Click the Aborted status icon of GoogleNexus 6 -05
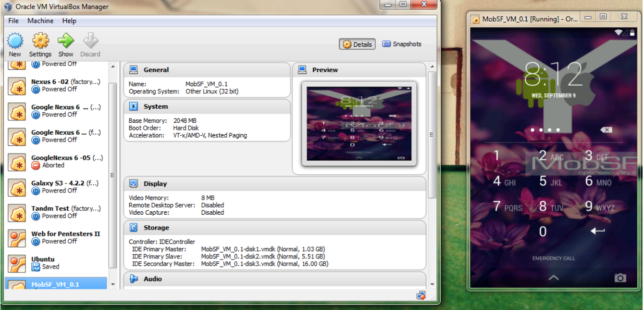644x310 pixels. tap(36, 165)
